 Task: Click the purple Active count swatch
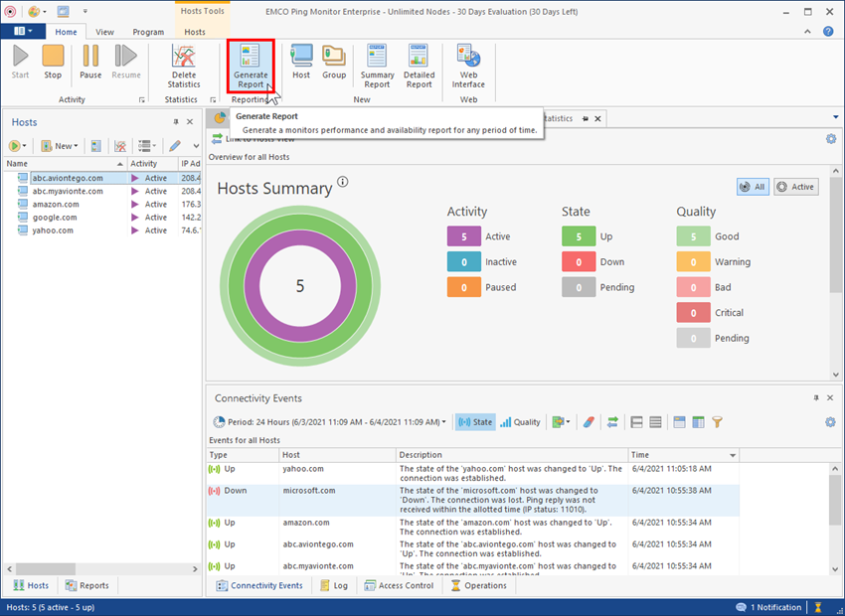464,236
